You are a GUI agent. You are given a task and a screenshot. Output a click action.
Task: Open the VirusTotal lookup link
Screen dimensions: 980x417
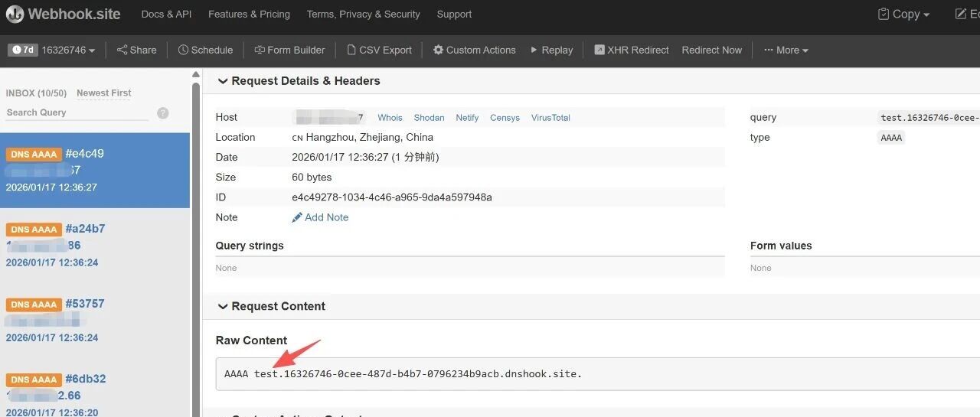[550, 118]
